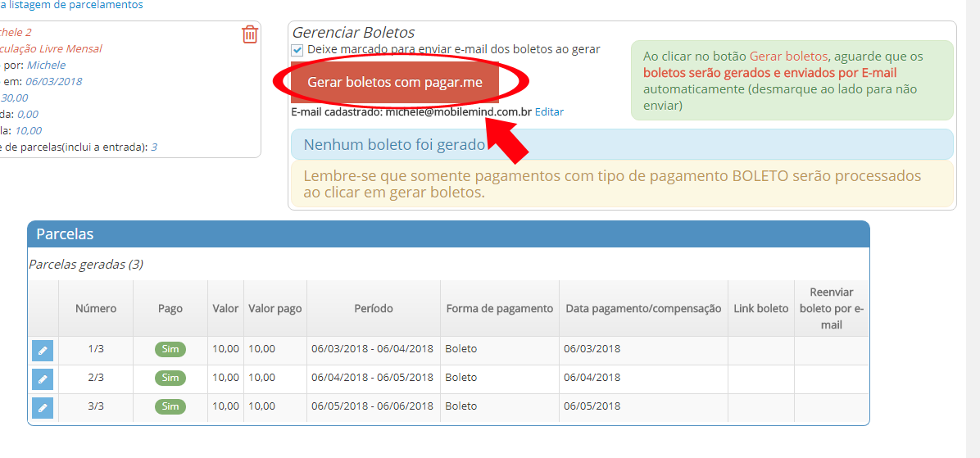The height and width of the screenshot is (458, 980).
Task: Go back to listagem de parcelamentos
Action: 71,5
